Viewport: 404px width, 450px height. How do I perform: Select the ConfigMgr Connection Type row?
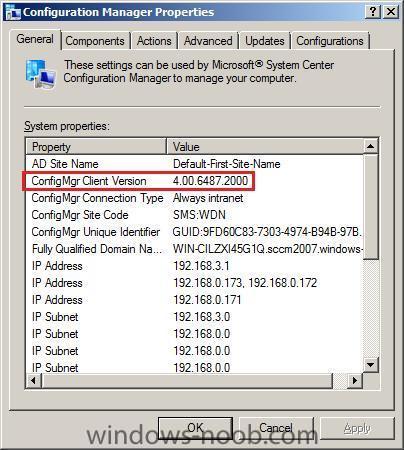[x=195, y=198]
